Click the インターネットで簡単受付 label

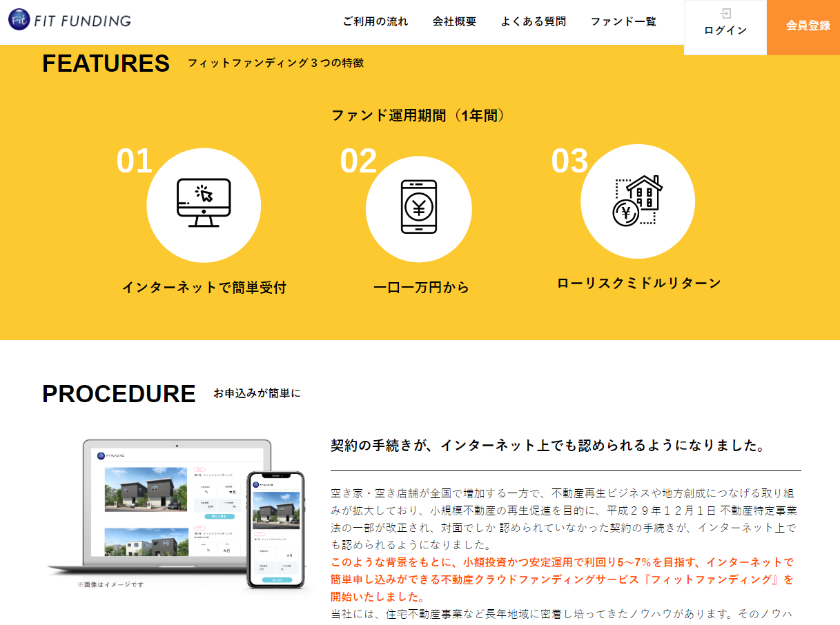point(204,288)
